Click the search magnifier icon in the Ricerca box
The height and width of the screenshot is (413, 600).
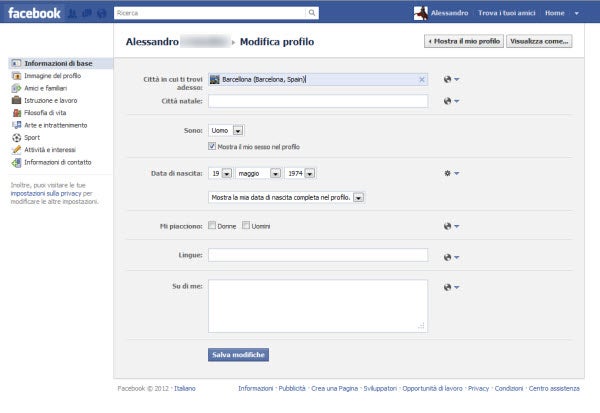pos(312,13)
